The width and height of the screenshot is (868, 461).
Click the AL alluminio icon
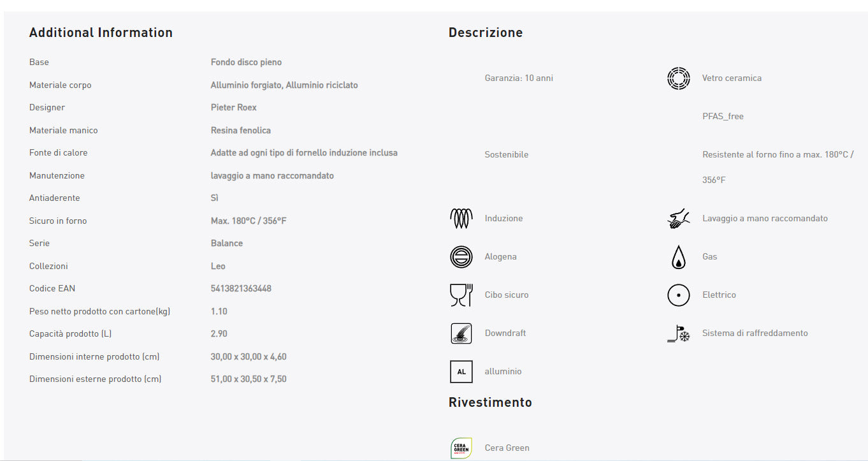point(461,372)
